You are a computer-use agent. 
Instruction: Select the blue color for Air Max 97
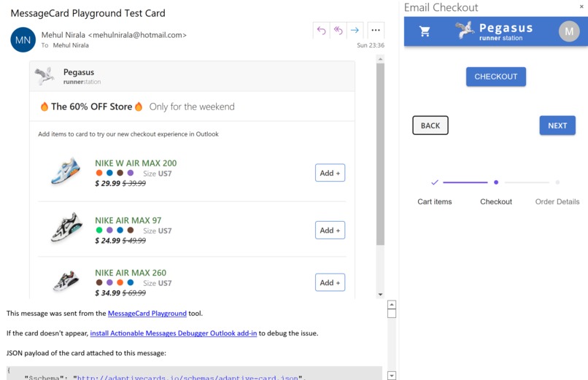click(120, 230)
